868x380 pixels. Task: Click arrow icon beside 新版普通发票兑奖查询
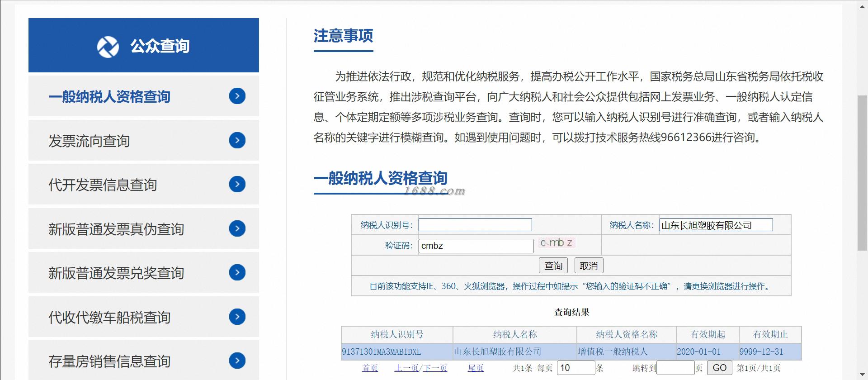[237, 272]
